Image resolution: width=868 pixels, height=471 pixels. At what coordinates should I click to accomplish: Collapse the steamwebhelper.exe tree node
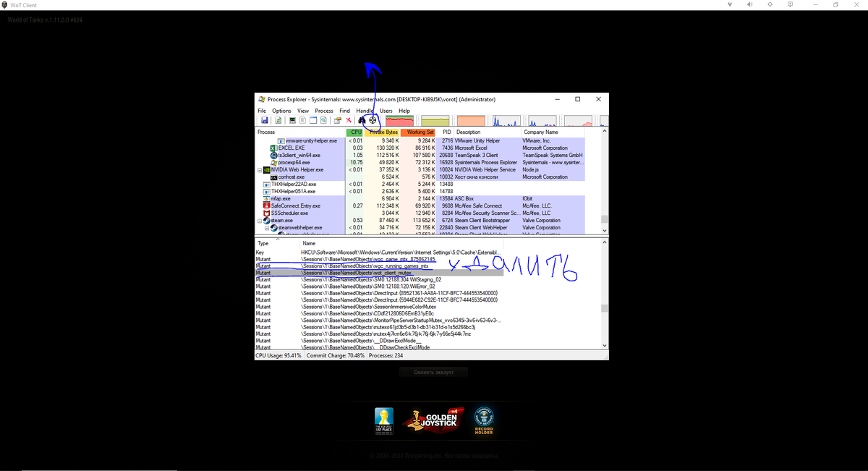pos(267,228)
